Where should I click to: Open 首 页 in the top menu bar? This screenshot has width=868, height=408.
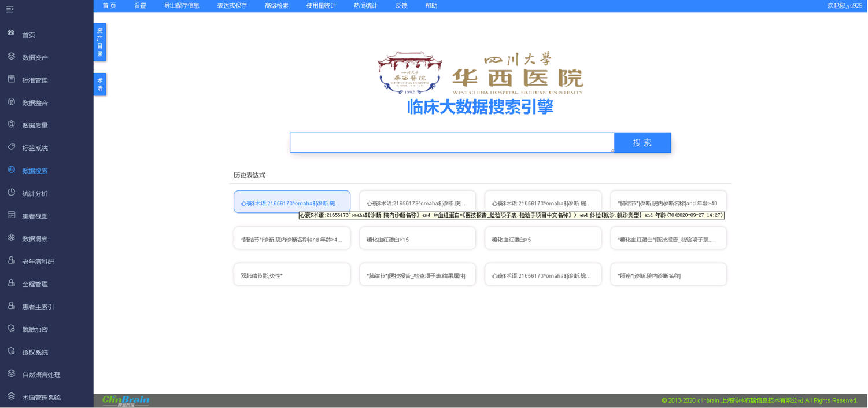pos(109,6)
